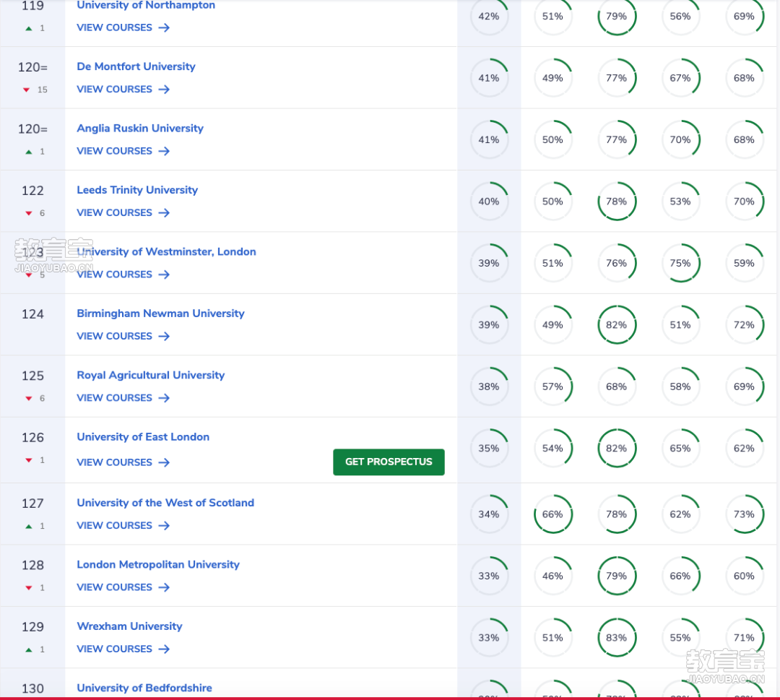Click 60% circle in London Metropolitan row

[744, 576]
